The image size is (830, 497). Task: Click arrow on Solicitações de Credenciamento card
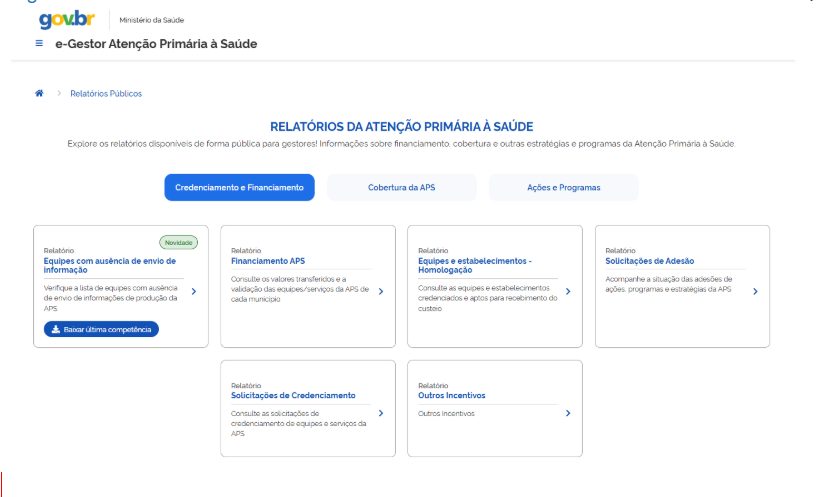point(380,413)
